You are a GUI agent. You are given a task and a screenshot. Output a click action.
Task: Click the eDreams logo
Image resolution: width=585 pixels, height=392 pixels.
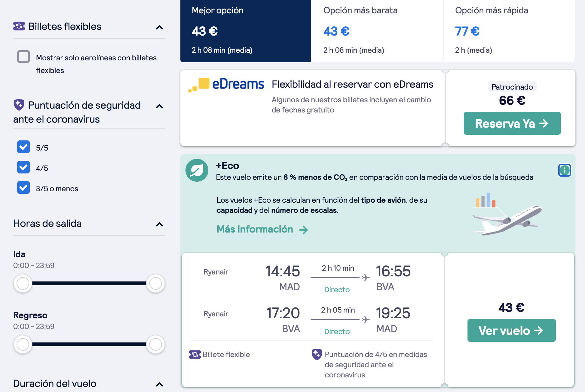tap(226, 84)
